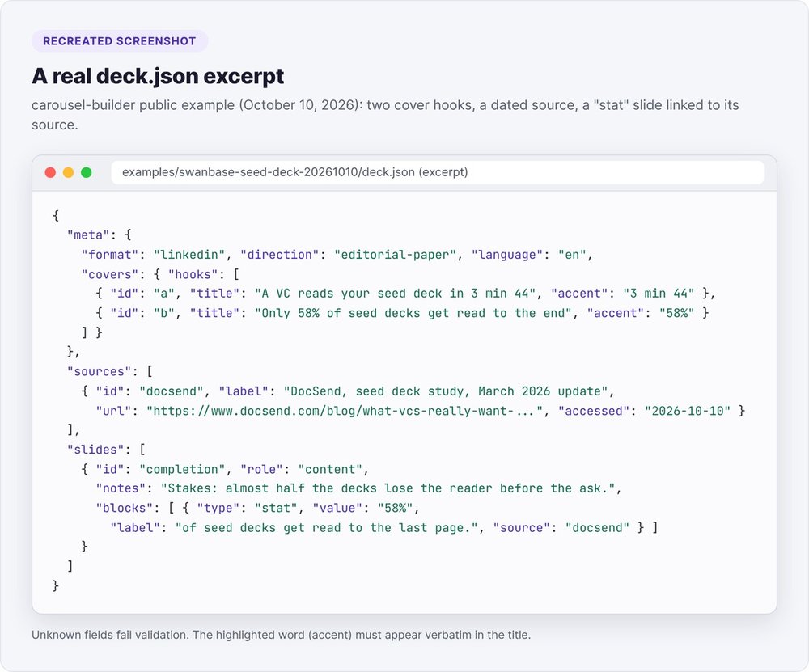This screenshot has width=809, height=672.
Task: Click the footer note about unknown fields
Action: coord(282,635)
